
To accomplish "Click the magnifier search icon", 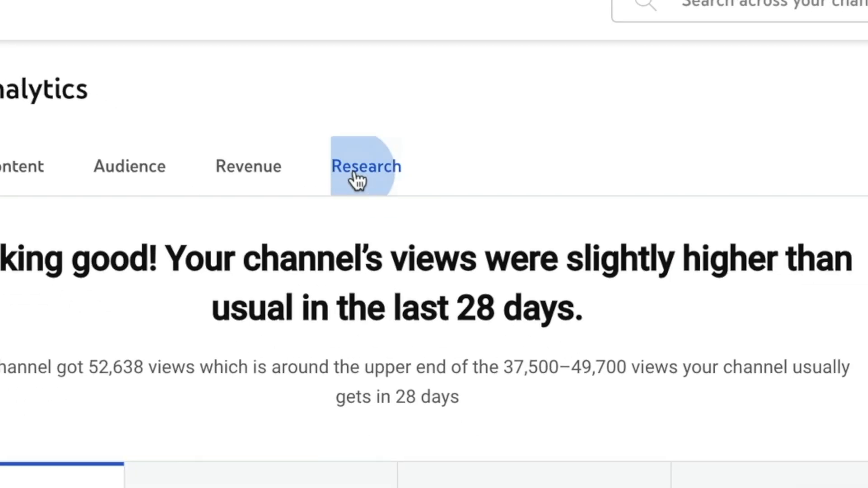I will coord(645,5).
